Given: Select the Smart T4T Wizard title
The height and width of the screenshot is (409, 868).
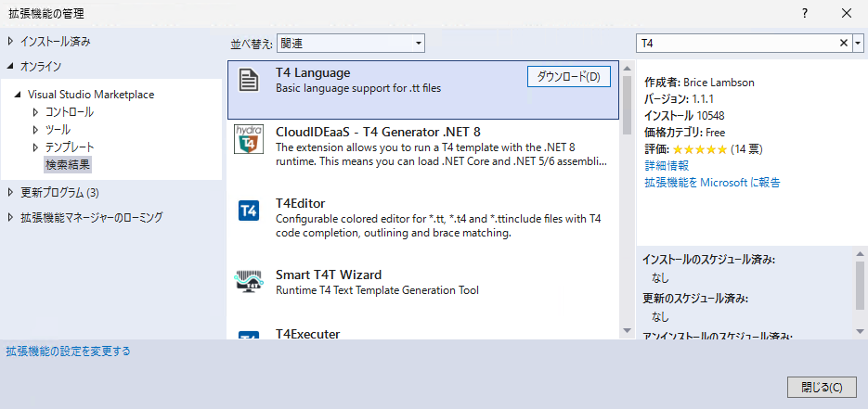Looking at the screenshot, I should (329, 275).
